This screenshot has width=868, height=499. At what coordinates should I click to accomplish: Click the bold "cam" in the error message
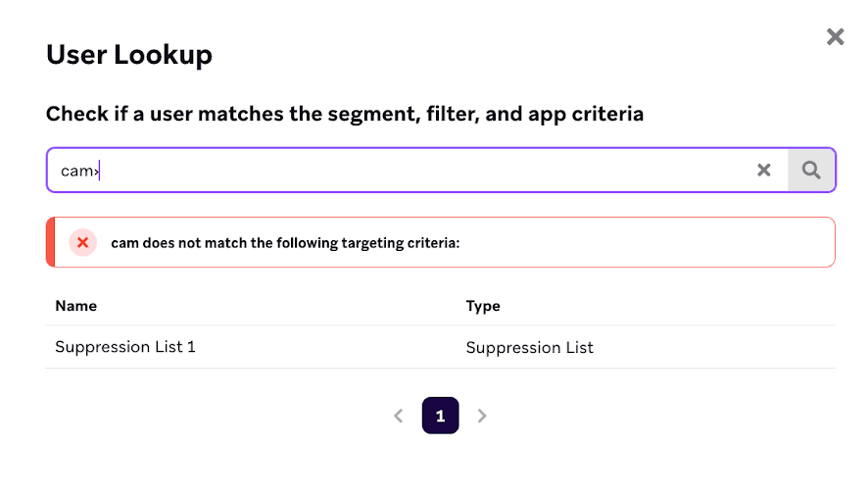pos(124,242)
